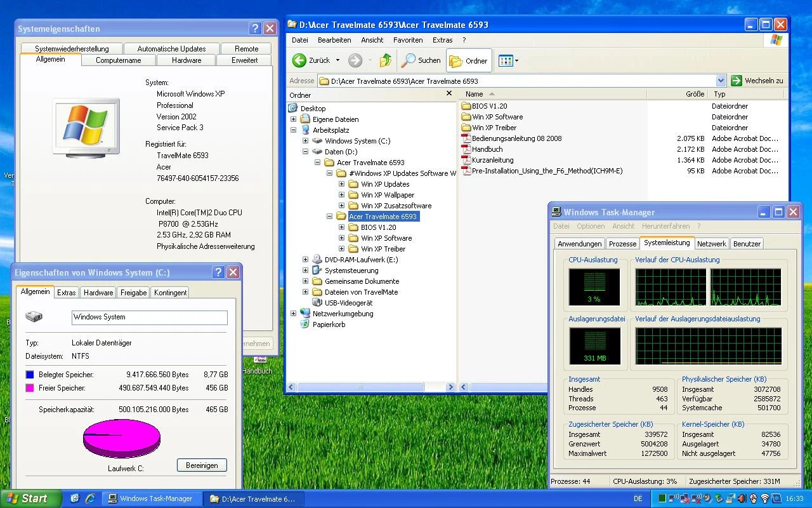
Task: Sort file list by Name column
Action: pos(552,94)
